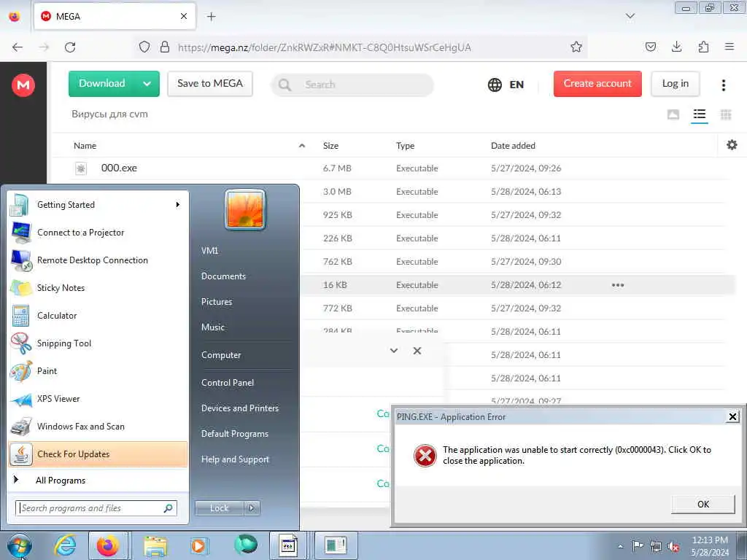Open Windows Media Player from taskbar
Image resolution: width=747 pixels, height=560 pixels.
198,545
